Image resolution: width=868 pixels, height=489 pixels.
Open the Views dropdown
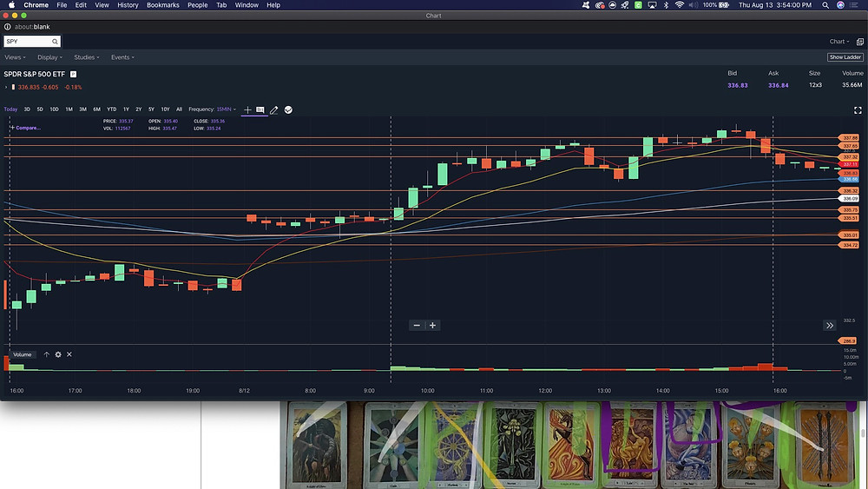pos(15,57)
